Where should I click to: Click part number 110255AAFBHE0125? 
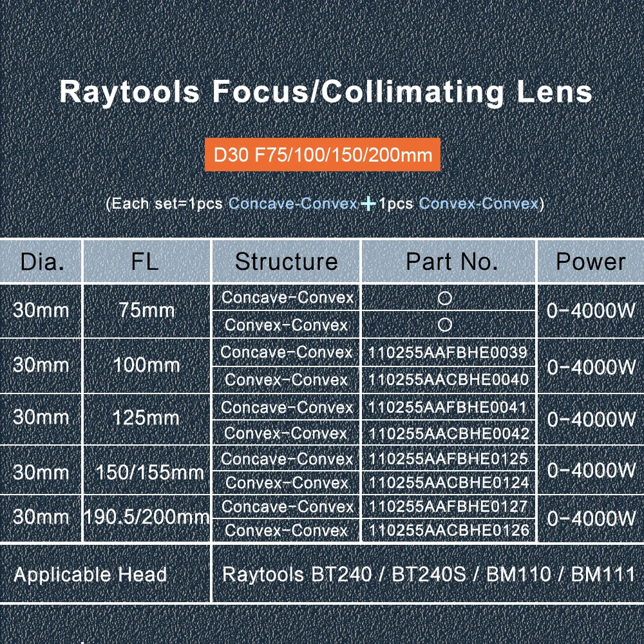pos(448,459)
